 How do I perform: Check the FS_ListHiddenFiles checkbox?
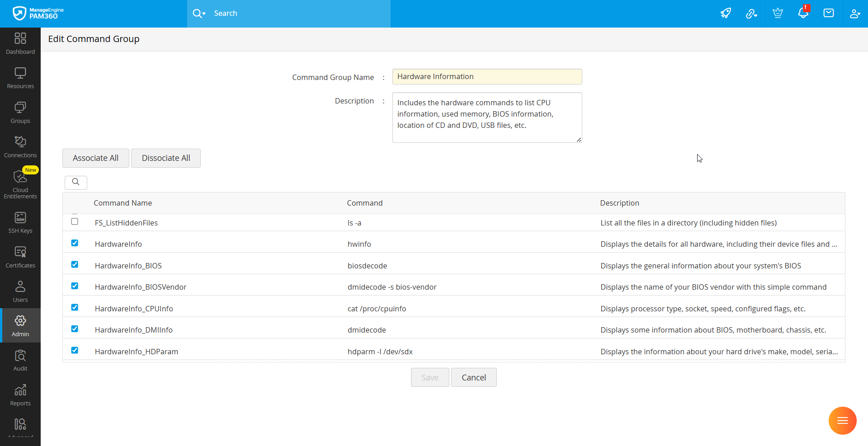[x=75, y=221]
